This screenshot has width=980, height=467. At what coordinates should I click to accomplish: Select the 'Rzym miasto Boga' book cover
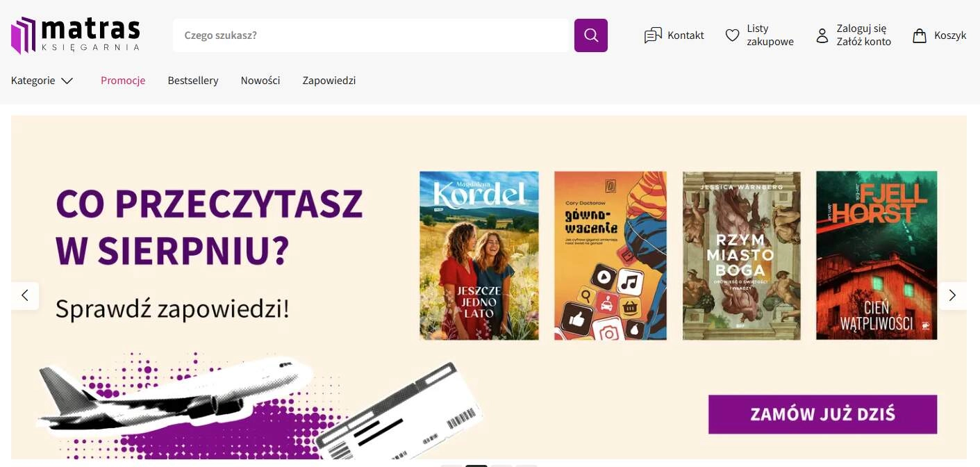pos(741,256)
